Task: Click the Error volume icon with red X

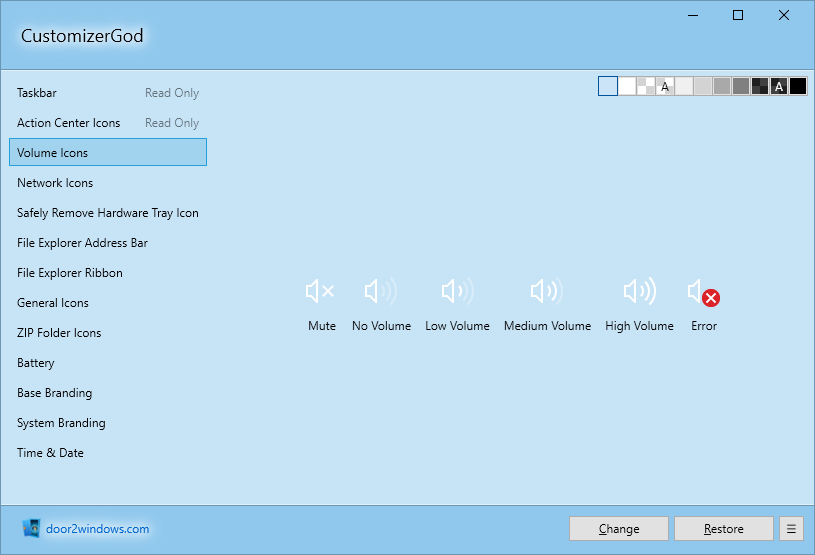Action: coord(704,292)
